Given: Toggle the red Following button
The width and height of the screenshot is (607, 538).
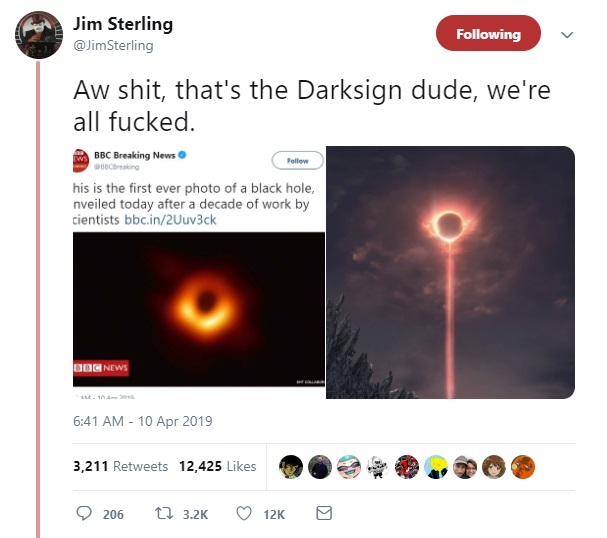Looking at the screenshot, I should click(x=488, y=33).
